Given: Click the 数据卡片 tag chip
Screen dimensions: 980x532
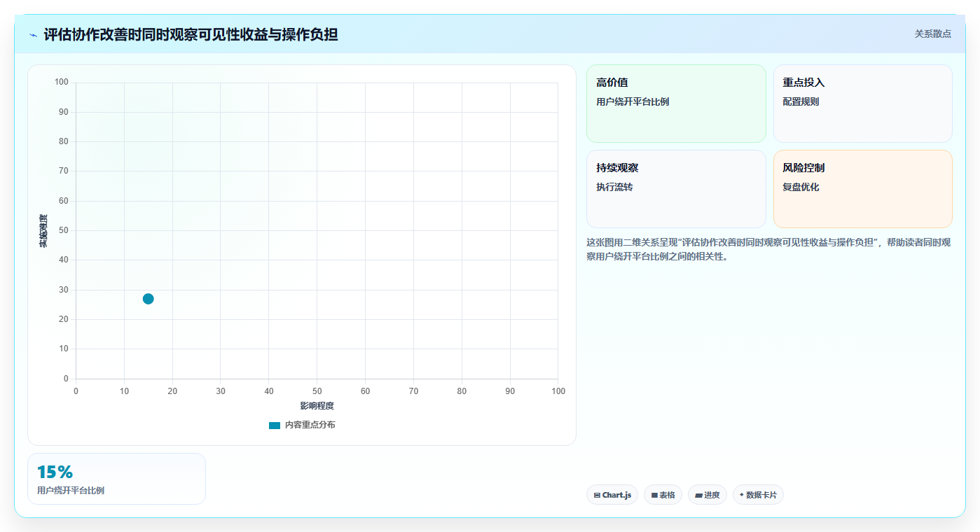Looking at the screenshot, I should point(758,495).
